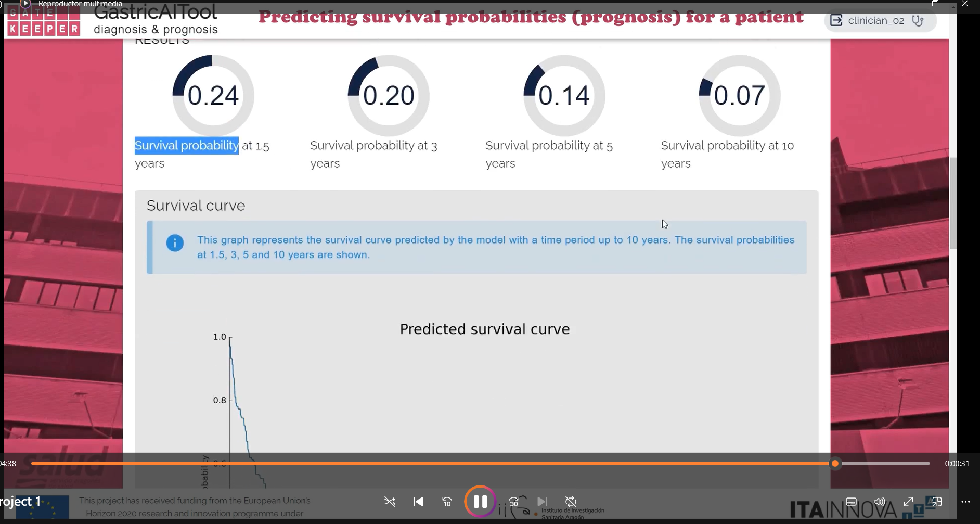This screenshot has height=524, width=980.
Task: Click 'Survival probability at 10 years' label
Action: (x=727, y=154)
